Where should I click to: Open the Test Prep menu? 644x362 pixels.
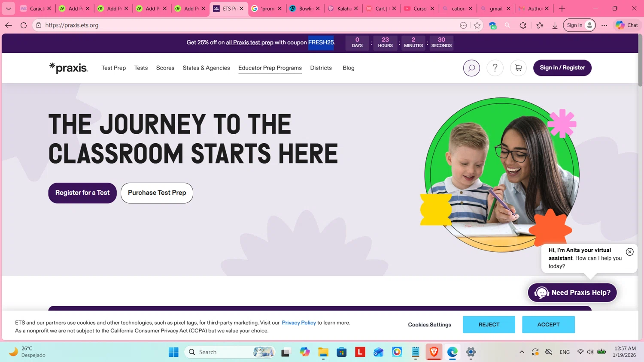[114, 68]
